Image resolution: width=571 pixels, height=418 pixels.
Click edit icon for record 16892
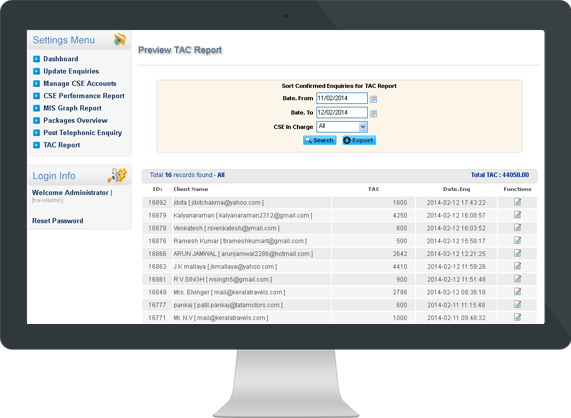[517, 202]
